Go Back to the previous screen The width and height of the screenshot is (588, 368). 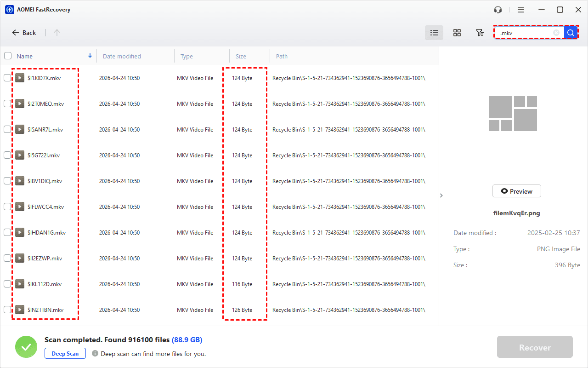24,33
